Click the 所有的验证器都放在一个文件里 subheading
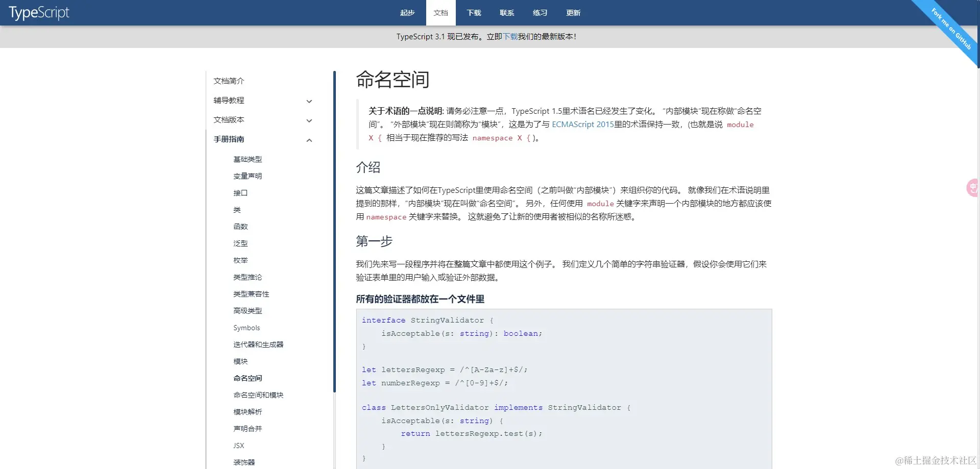Image resolution: width=980 pixels, height=469 pixels. point(420,299)
